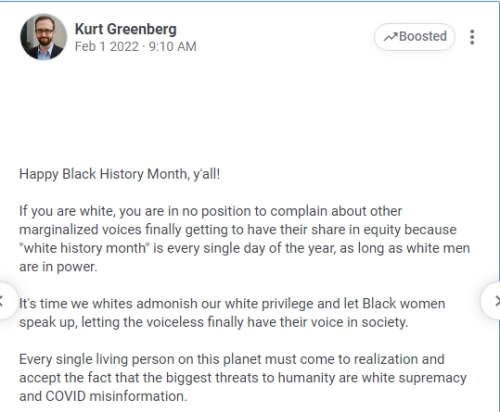Open the Feb 1 2022 timestamp link
The height and width of the screenshot is (412, 500).
click(x=107, y=46)
